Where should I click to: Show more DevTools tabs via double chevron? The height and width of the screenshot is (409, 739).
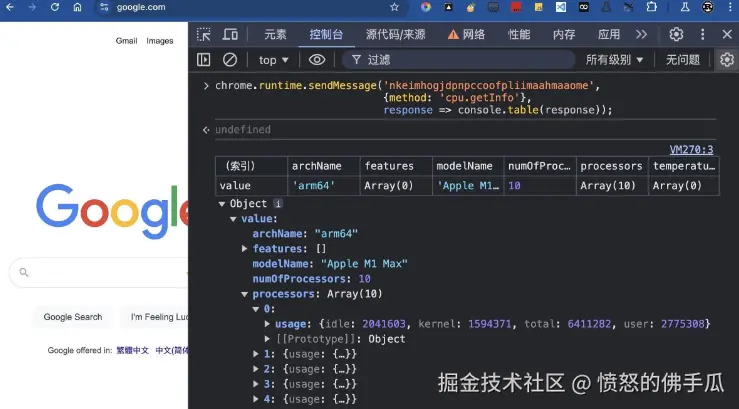click(641, 34)
